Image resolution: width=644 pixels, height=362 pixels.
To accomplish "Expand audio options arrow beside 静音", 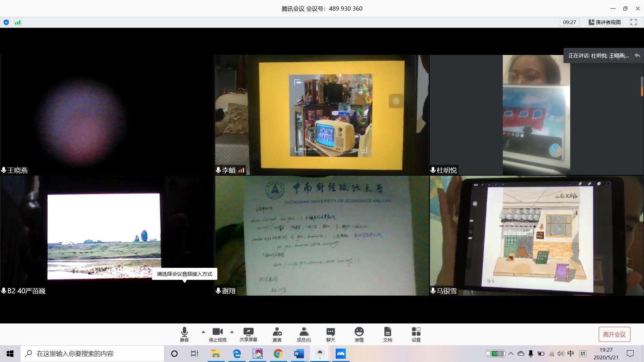I will pos(203,332).
